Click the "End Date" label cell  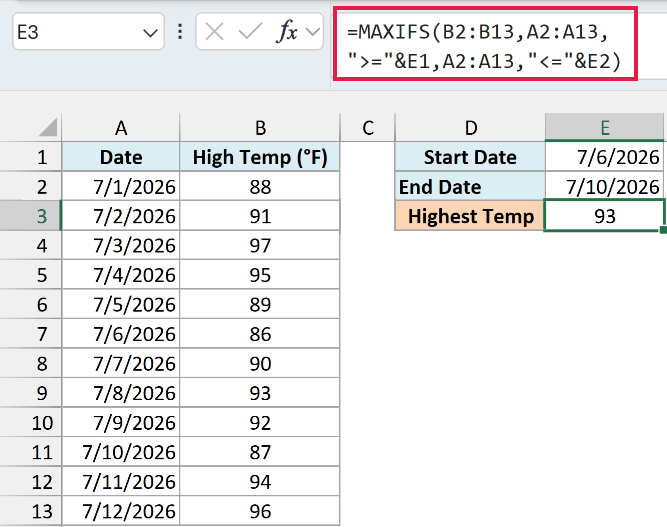(470, 187)
